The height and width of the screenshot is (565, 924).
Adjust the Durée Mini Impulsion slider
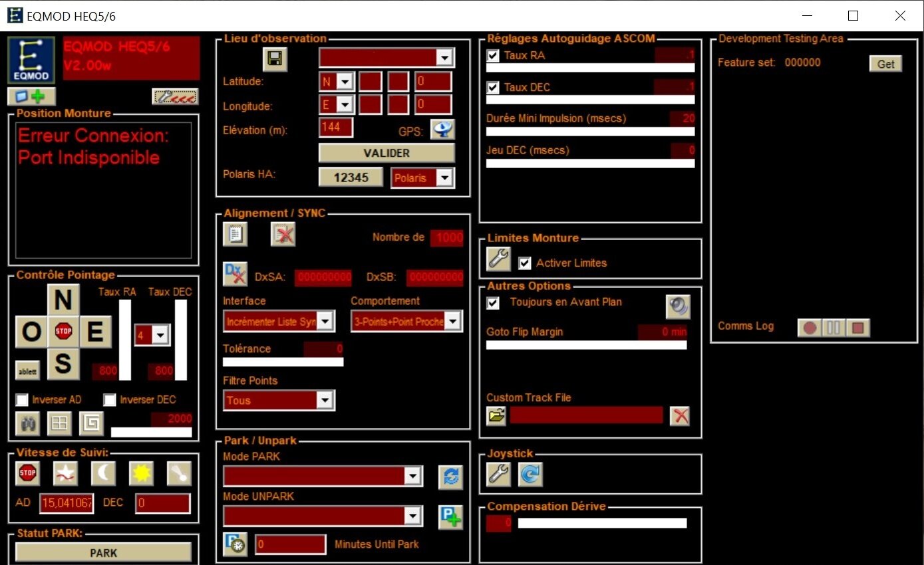coord(591,132)
